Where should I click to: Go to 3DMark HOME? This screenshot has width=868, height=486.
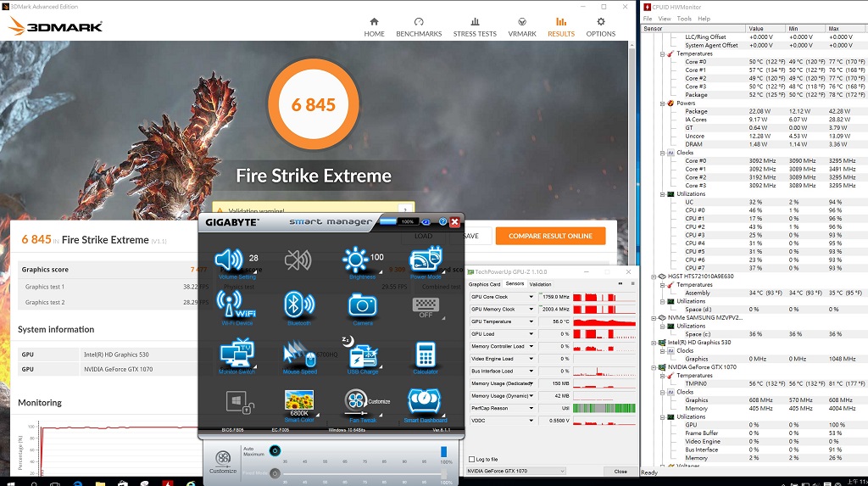pyautogui.click(x=374, y=27)
